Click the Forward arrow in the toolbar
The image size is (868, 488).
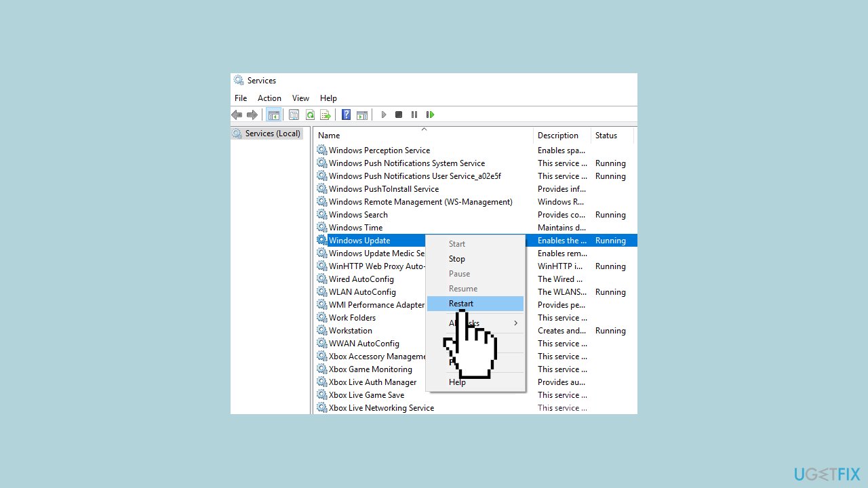pyautogui.click(x=252, y=115)
